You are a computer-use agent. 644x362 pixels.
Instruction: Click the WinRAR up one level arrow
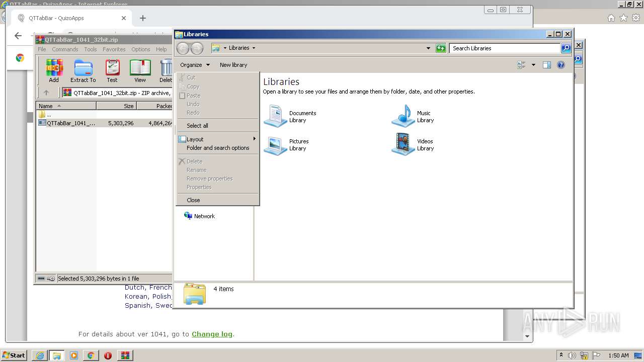tap(46, 93)
